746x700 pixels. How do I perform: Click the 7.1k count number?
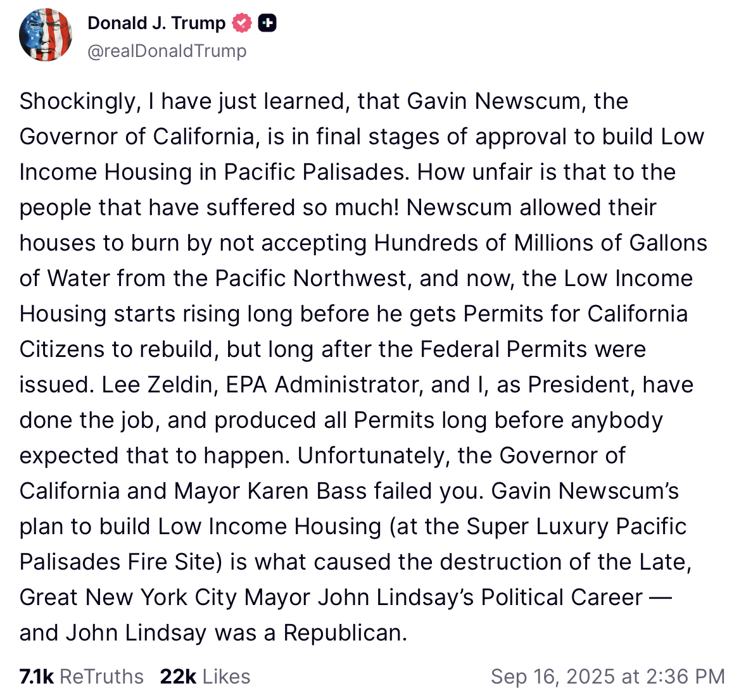click(x=37, y=676)
